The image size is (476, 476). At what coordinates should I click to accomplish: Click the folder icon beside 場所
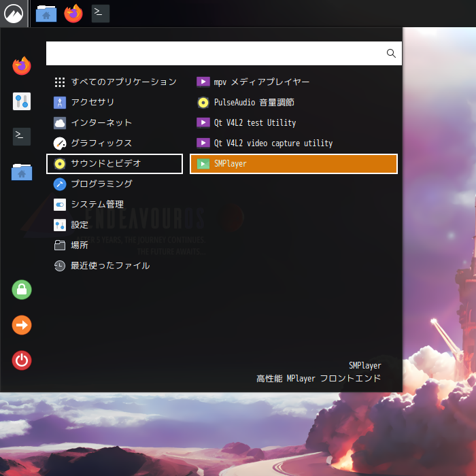tap(60, 245)
